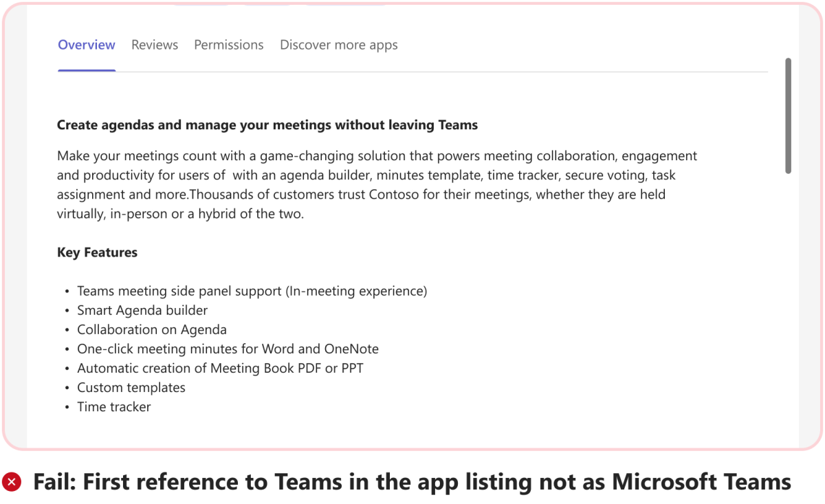Click the word Contoso in the description
Image resolution: width=825 pixels, height=504 pixels.
coord(393,195)
